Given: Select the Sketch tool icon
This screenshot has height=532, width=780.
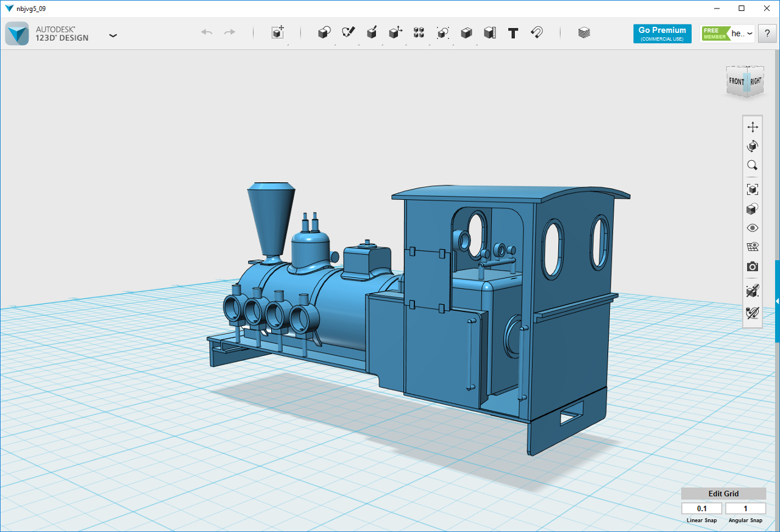Looking at the screenshot, I should point(348,33).
